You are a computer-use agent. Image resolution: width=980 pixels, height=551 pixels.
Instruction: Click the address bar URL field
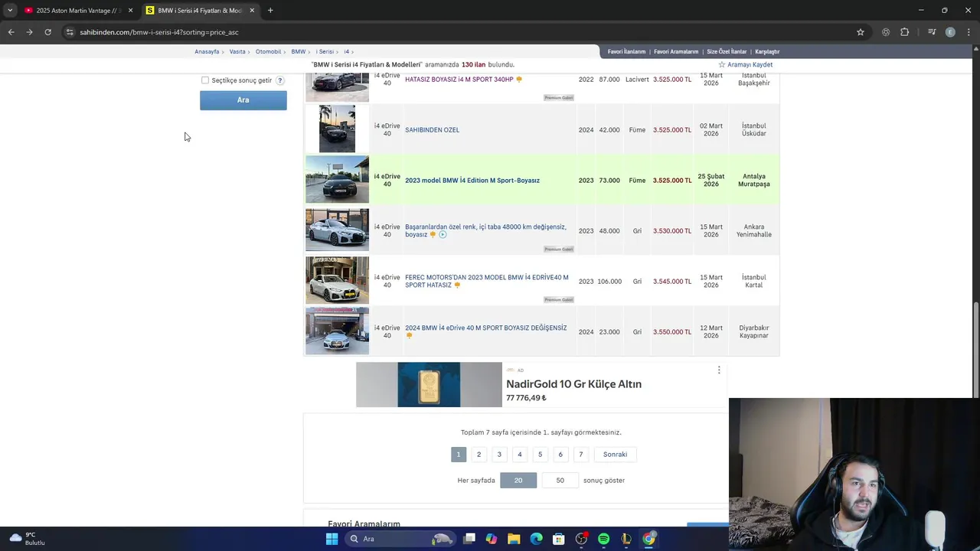459,32
